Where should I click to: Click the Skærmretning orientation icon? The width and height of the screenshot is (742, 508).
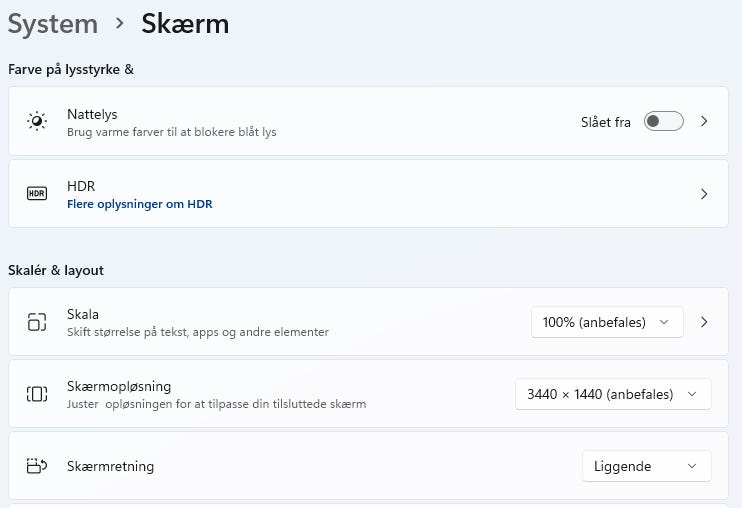(x=37, y=466)
